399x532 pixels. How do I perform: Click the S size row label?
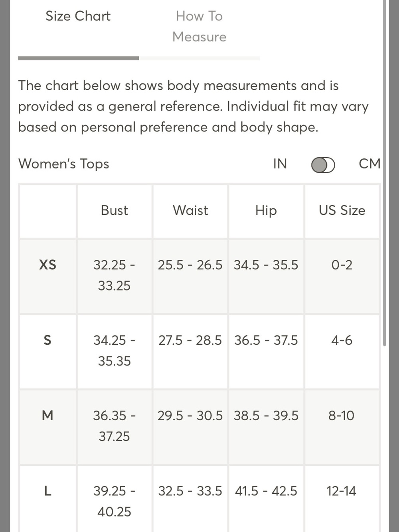(x=47, y=340)
